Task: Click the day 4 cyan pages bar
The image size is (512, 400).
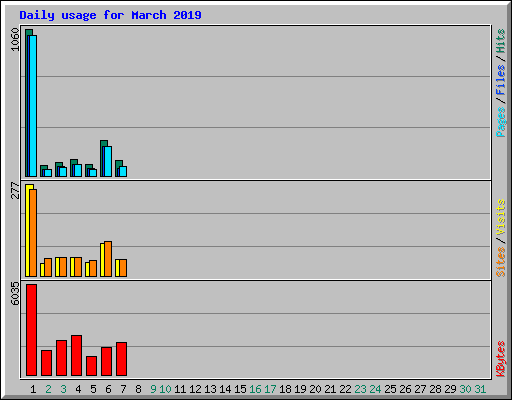Action: pyautogui.click(x=78, y=170)
